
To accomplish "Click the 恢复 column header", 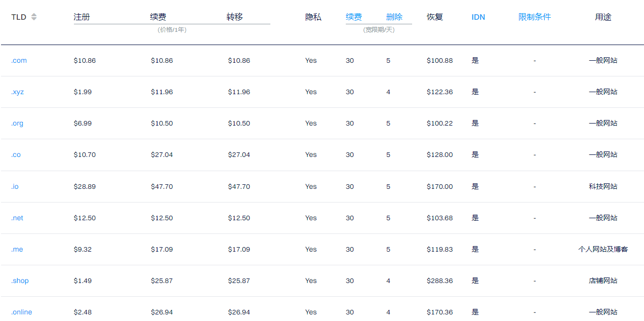I will (x=434, y=17).
